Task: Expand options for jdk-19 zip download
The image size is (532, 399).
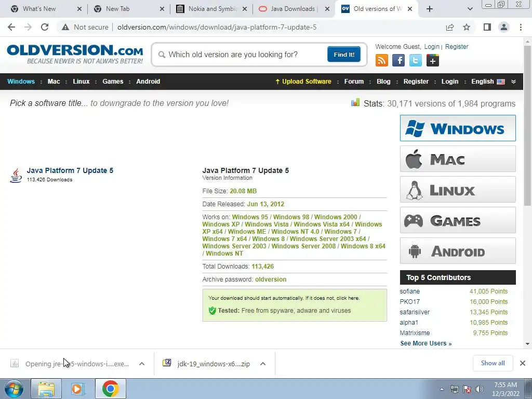Action: (262, 364)
